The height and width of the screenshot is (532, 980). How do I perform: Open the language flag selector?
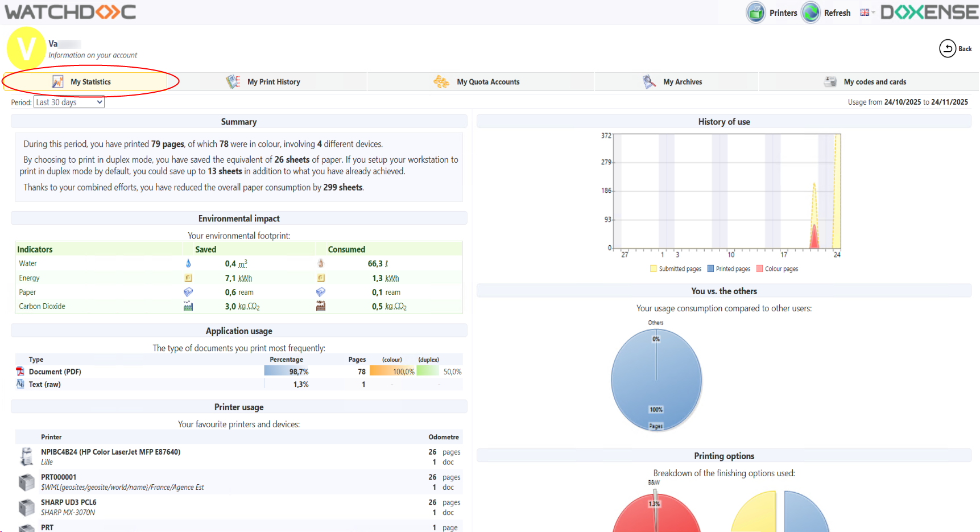[x=866, y=13]
